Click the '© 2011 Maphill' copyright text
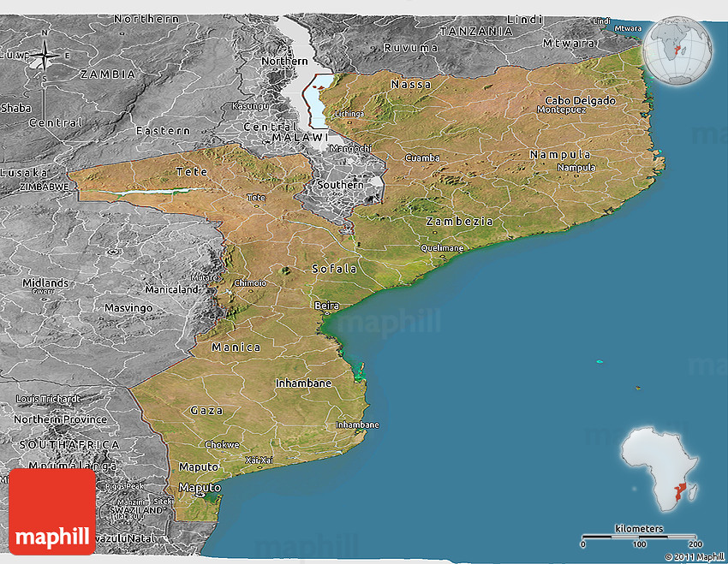This screenshot has width=728, height=564. coord(694,556)
